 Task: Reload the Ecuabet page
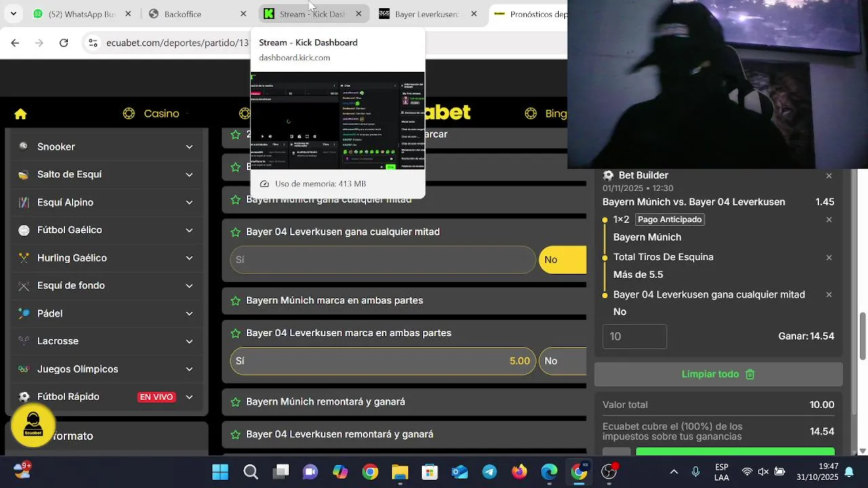[x=64, y=43]
